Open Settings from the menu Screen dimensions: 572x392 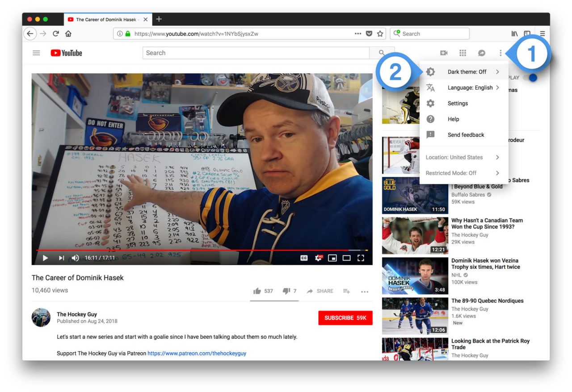tap(464, 103)
